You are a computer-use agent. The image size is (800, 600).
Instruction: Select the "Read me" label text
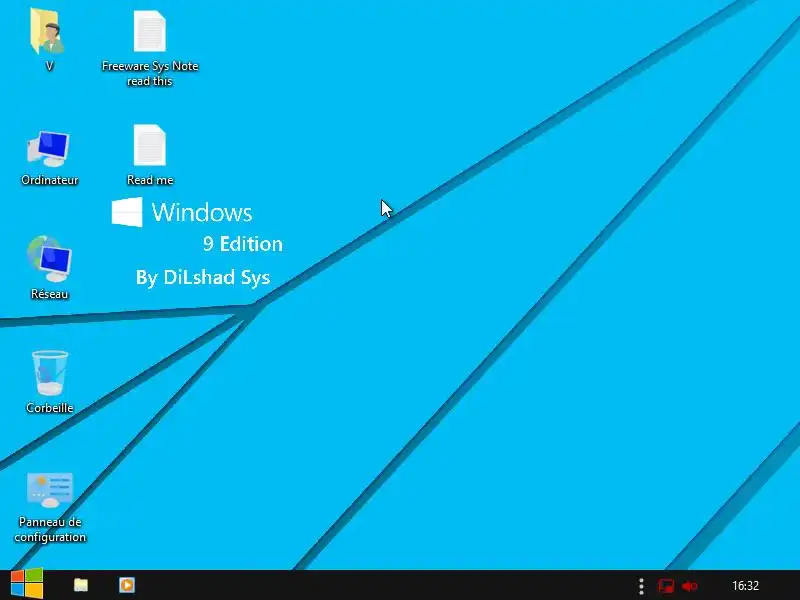point(150,180)
